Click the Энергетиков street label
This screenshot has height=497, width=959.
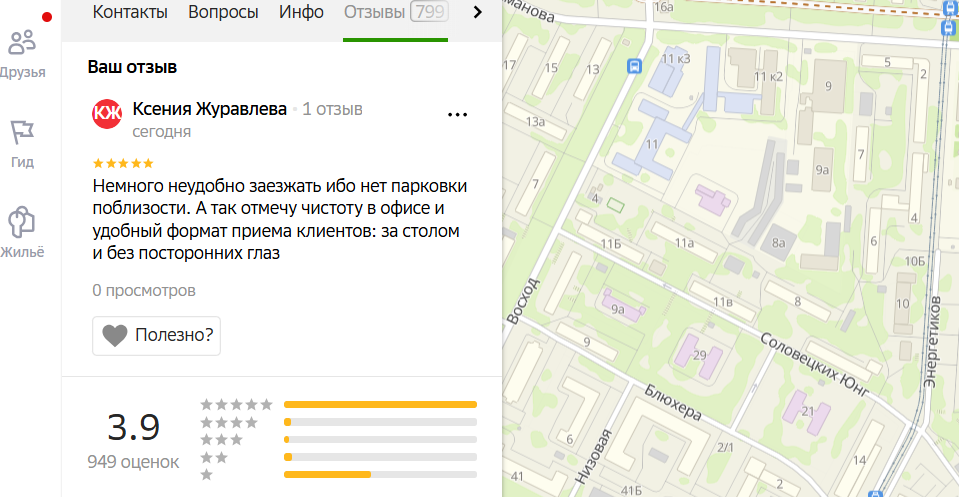pyautogui.click(x=931, y=342)
